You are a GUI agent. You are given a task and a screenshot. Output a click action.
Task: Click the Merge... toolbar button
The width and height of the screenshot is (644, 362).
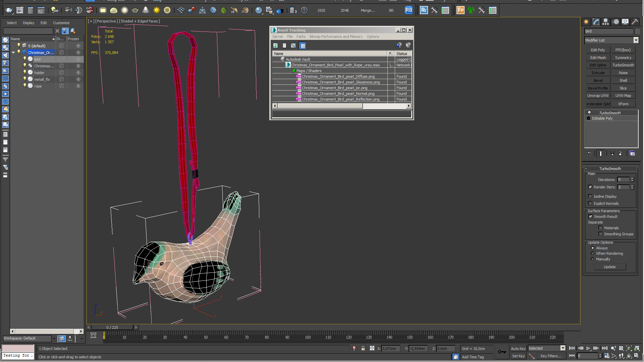(368, 10)
